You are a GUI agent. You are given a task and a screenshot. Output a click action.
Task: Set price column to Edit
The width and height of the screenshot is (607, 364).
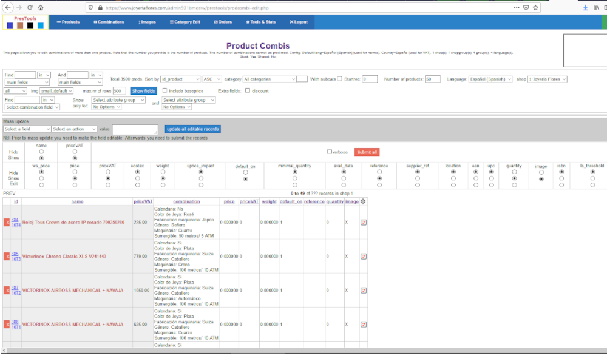[75, 185]
